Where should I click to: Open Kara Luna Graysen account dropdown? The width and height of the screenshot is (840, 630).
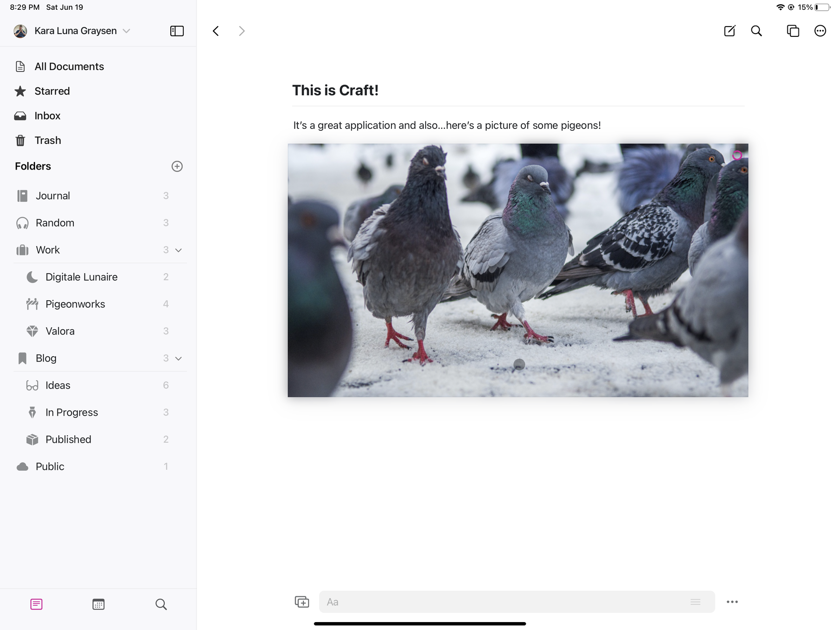[82, 31]
